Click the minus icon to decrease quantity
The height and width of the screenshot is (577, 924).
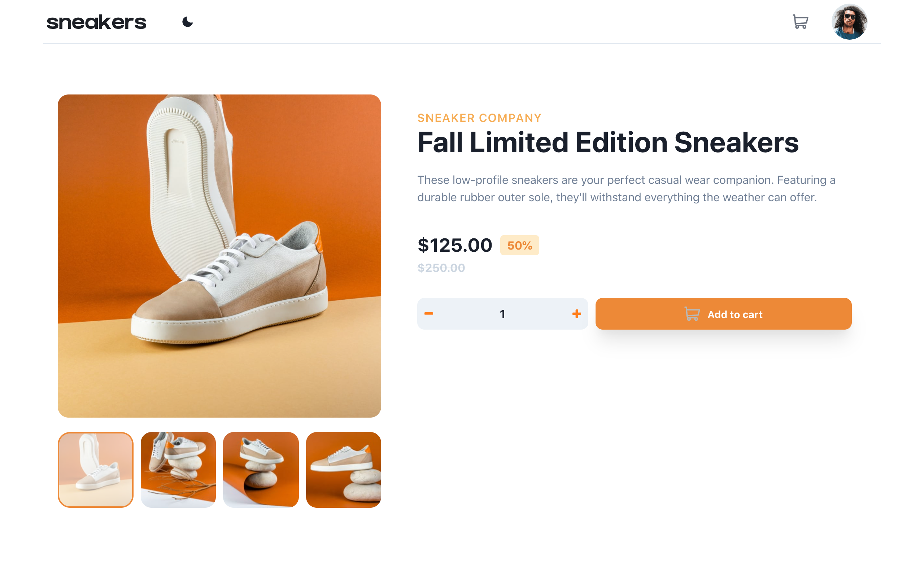coord(429,313)
